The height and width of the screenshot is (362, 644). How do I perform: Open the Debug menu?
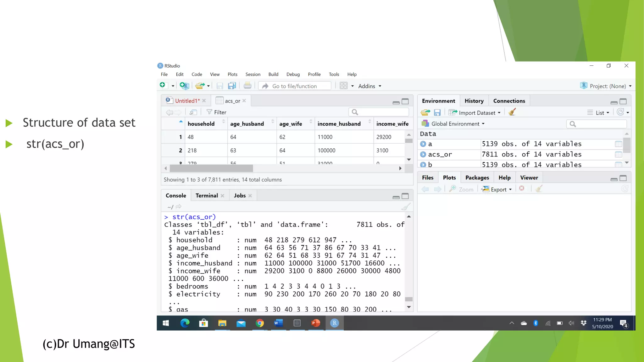pos(293,74)
